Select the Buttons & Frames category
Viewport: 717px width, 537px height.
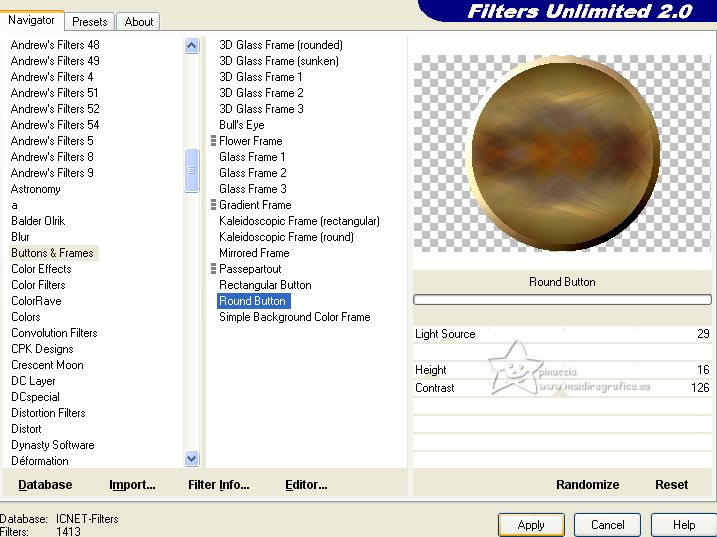53,253
